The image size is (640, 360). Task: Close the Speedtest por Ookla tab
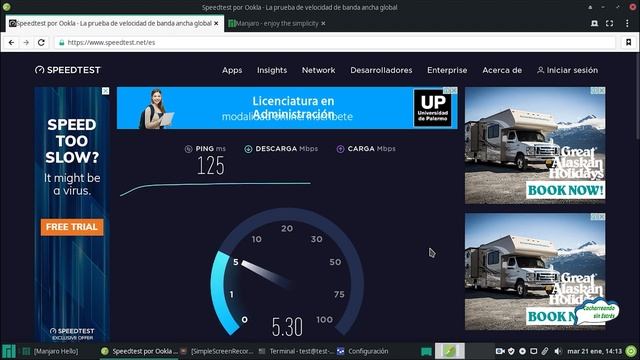pos(216,24)
